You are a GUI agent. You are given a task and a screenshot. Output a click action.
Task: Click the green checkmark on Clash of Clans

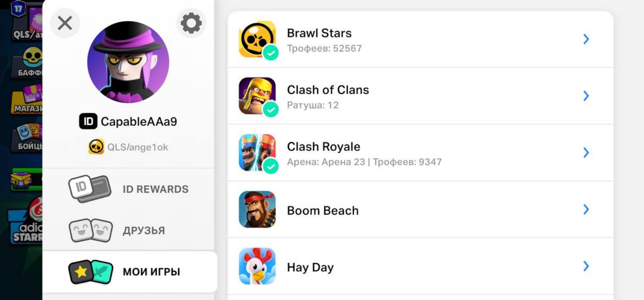point(271,110)
